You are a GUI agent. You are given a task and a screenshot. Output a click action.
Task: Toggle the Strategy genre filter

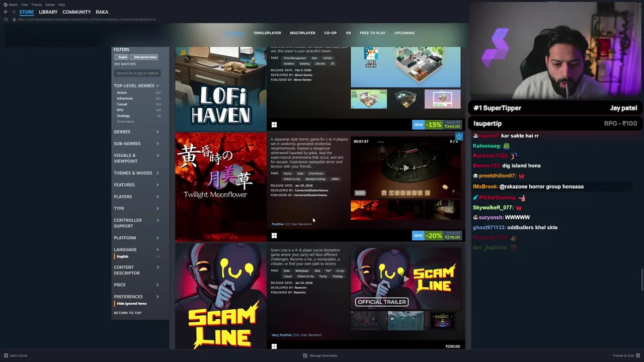tap(123, 116)
